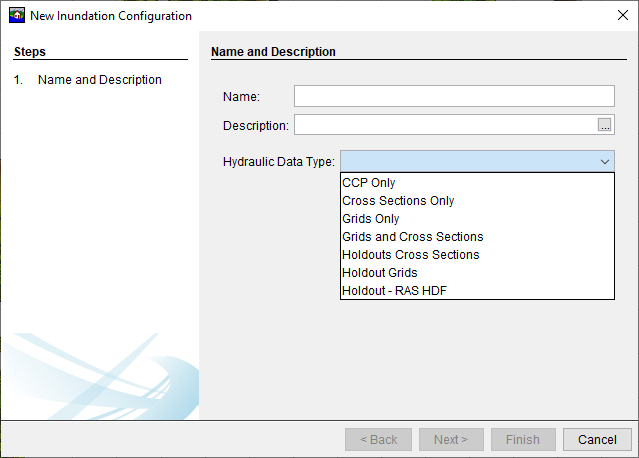This screenshot has width=639, height=458.
Task: Choose Cross Sections Only option
Action: tap(477, 200)
